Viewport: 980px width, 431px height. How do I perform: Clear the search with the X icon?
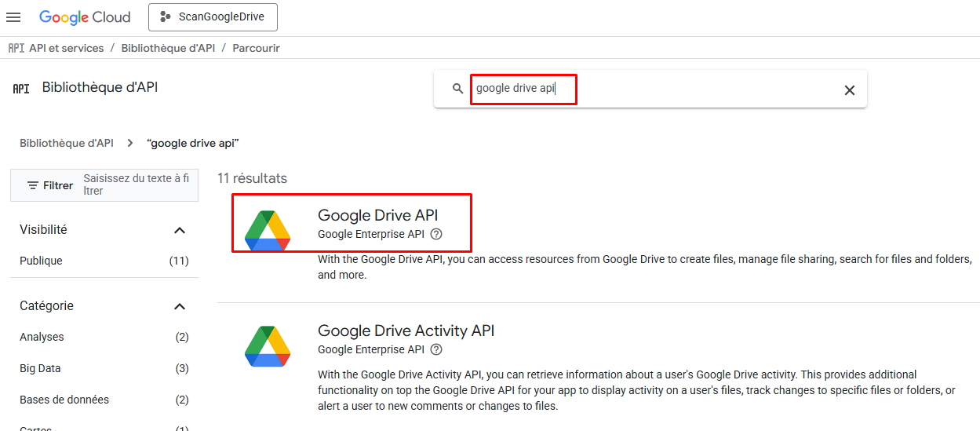point(849,90)
